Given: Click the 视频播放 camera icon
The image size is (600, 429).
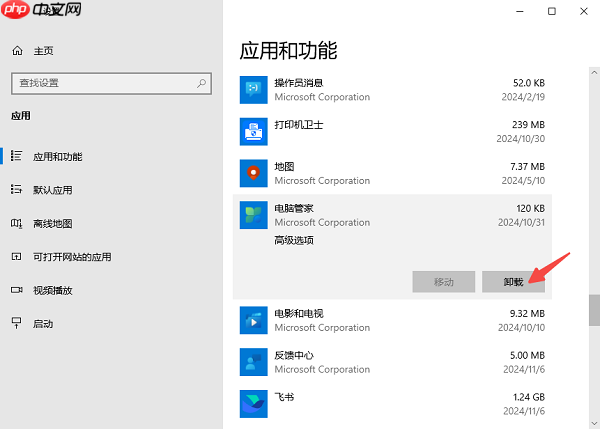Looking at the screenshot, I should point(16,290).
